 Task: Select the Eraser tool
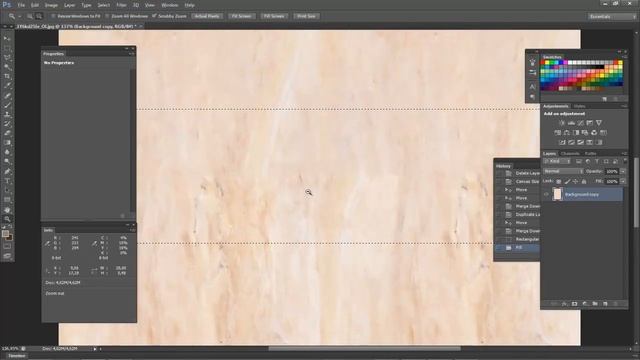7,133
